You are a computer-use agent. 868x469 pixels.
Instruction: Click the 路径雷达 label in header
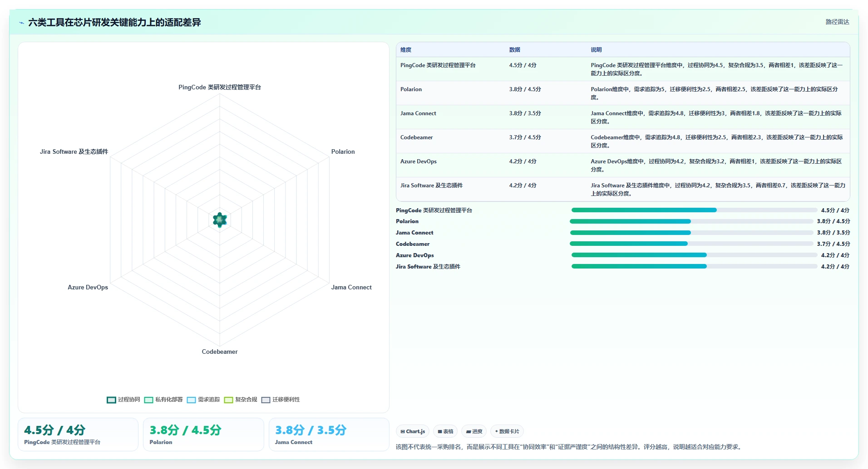point(837,22)
